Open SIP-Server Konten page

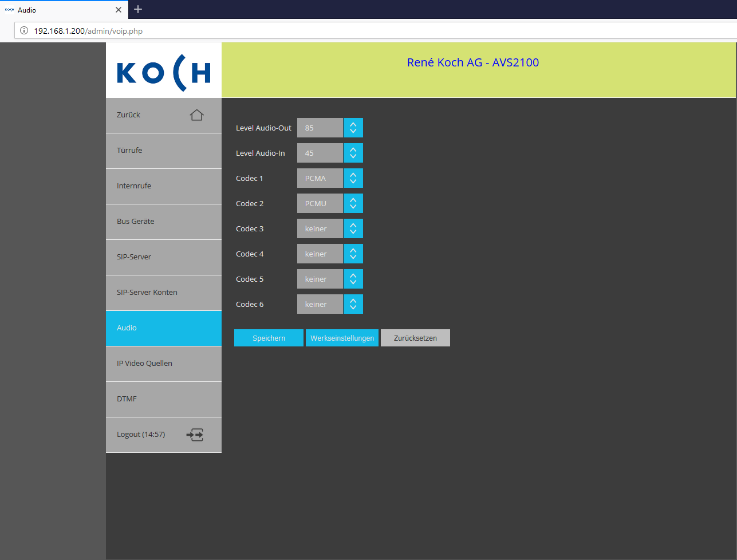pyautogui.click(x=164, y=293)
